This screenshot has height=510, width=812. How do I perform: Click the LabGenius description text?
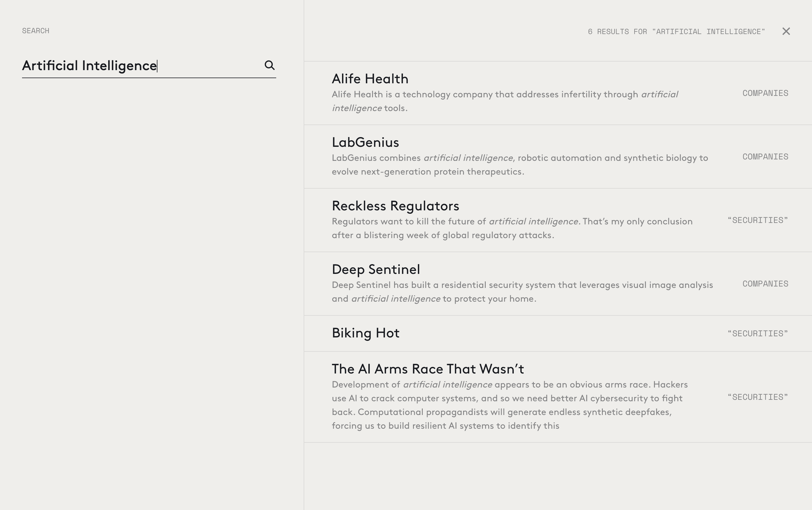click(x=520, y=165)
